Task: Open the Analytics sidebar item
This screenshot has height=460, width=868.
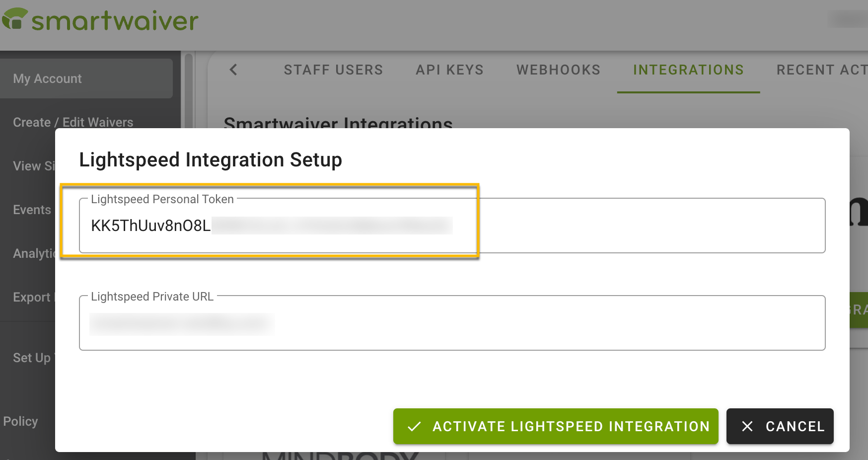Action: (34, 253)
